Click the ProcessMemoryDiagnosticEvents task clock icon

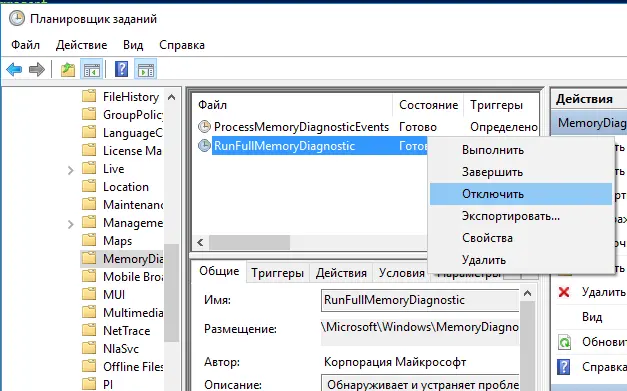pyautogui.click(x=204, y=127)
